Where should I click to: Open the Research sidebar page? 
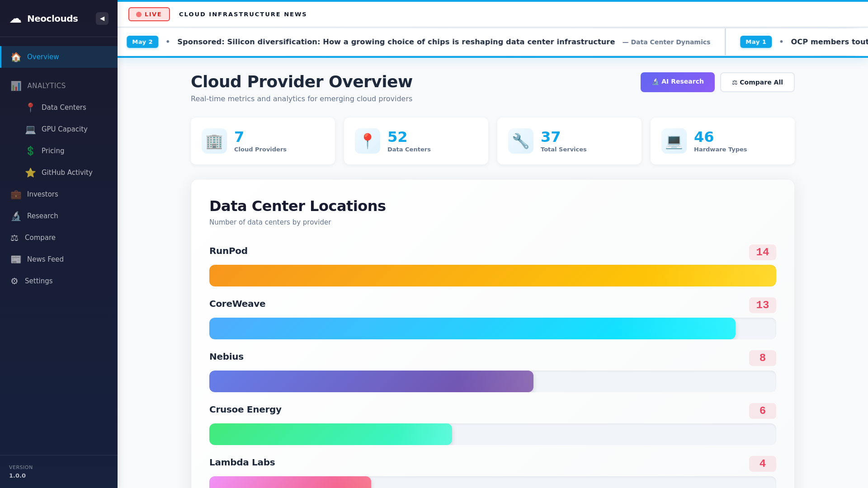pyautogui.click(x=59, y=216)
